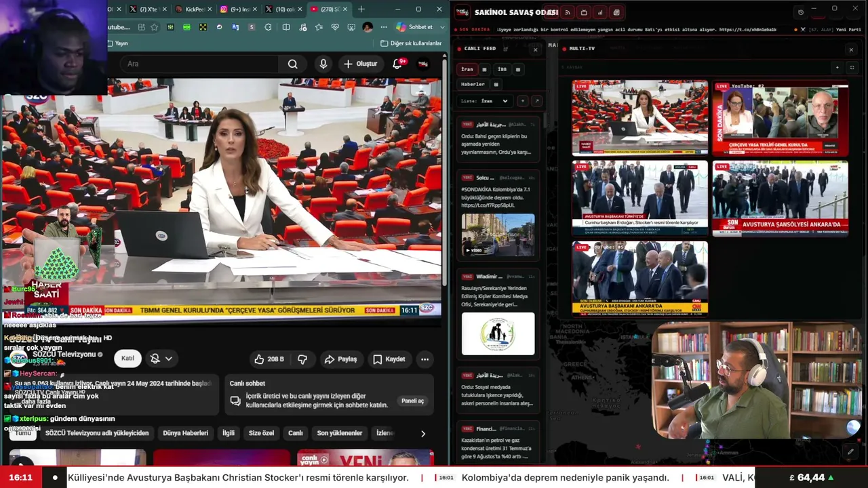Open YouTube notifications bell
Screen dimensions: 868x488
(x=397, y=64)
